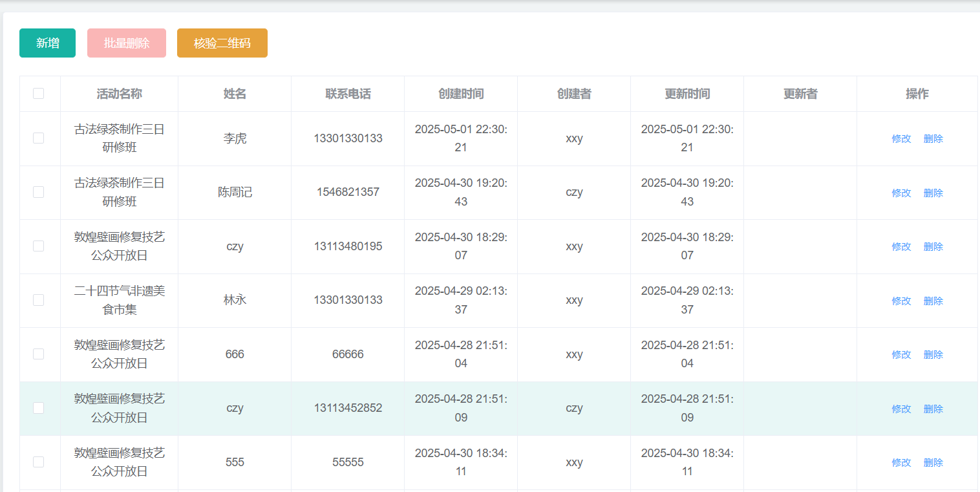Click 删除 on the 陈周记 row
Screen dimensions: 980x492
click(933, 193)
